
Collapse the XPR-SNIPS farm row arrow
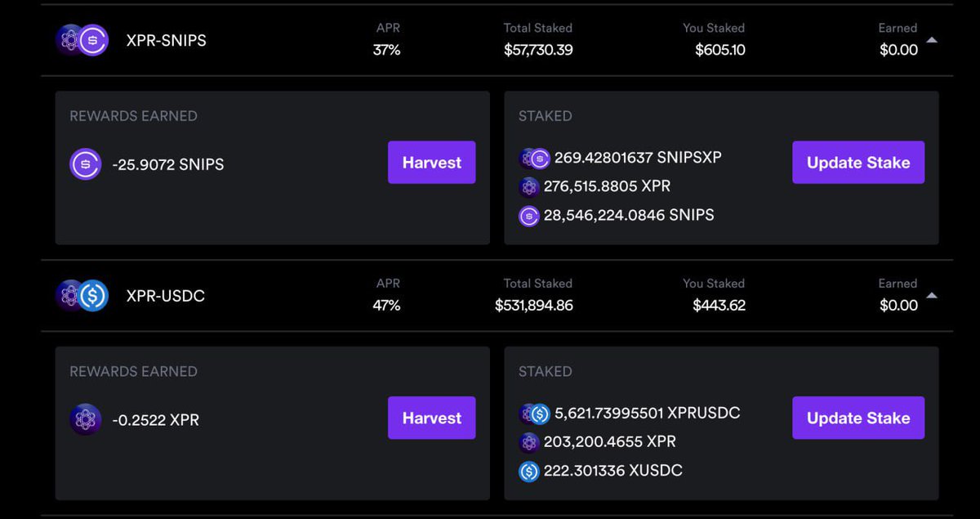(x=932, y=40)
